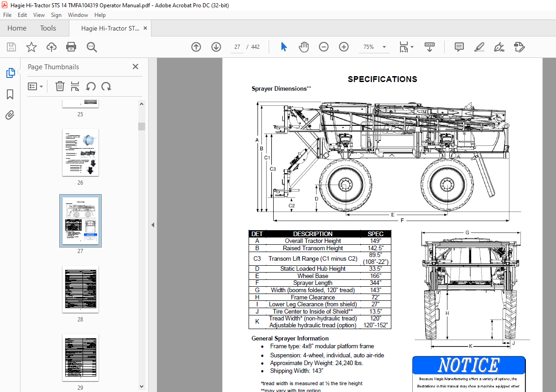
Task: Open the Bookmarks sidebar panel
Action: coord(10,94)
